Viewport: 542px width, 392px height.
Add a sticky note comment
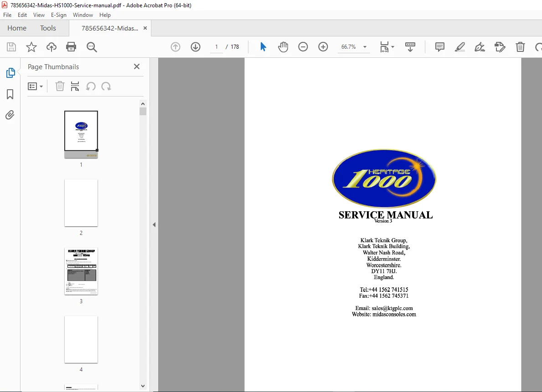click(440, 46)
